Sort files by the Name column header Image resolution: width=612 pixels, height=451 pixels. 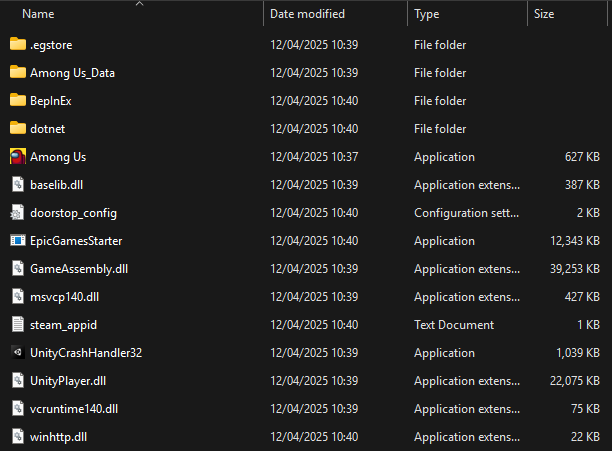pyautogui.click(x=38, y=14)
